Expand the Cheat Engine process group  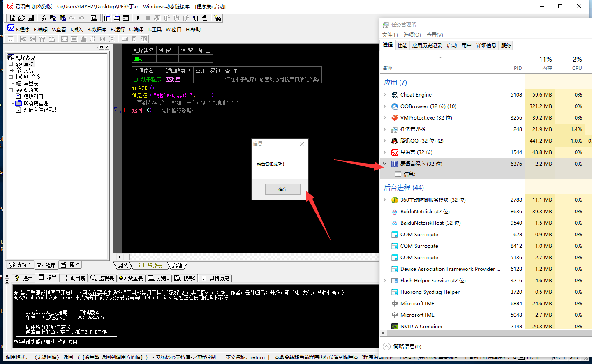(385, 95)
